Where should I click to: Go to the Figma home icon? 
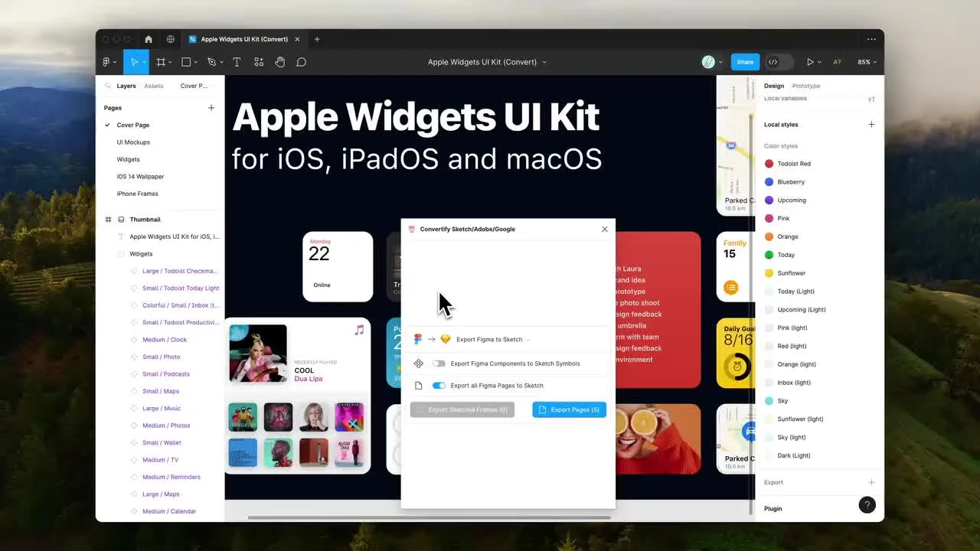tap(149, 39)
